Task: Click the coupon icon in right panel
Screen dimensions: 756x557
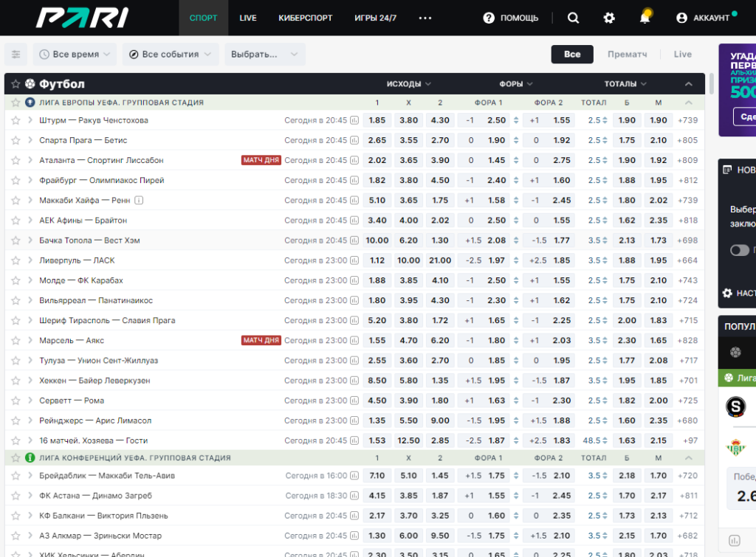Action: click(x=727, y=170)
